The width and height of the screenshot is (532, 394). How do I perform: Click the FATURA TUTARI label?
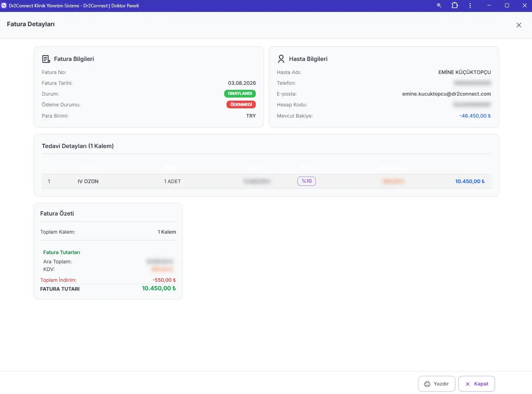[x=60, y=289]
